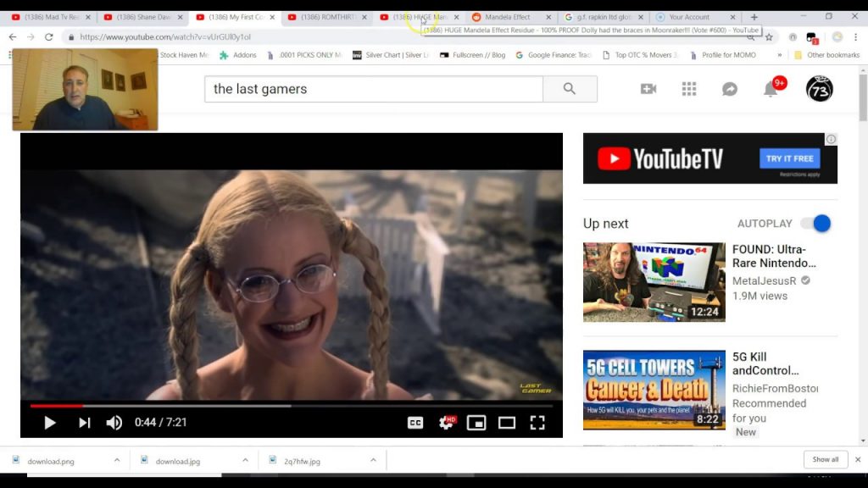Open the notifications bell
The image size is (868, 488).
[x=771, y=88]
